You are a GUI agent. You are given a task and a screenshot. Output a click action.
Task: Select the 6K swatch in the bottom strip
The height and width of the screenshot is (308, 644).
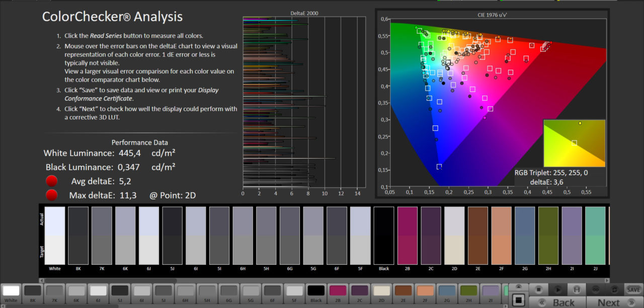pos(76,293)
